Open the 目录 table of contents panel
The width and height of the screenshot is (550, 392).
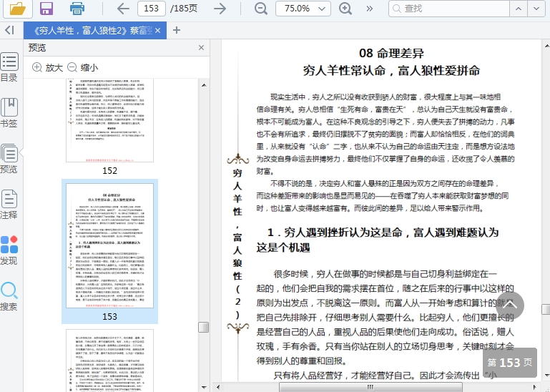(x=9, y=67)
